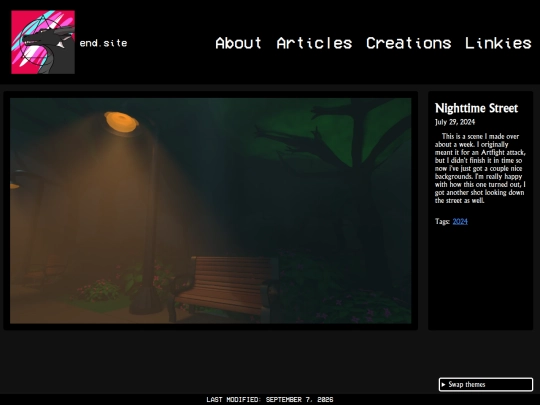This screenshot has height=405, width=540.
Task: Navigate to Creations page
Action: [x=408, y=43]
